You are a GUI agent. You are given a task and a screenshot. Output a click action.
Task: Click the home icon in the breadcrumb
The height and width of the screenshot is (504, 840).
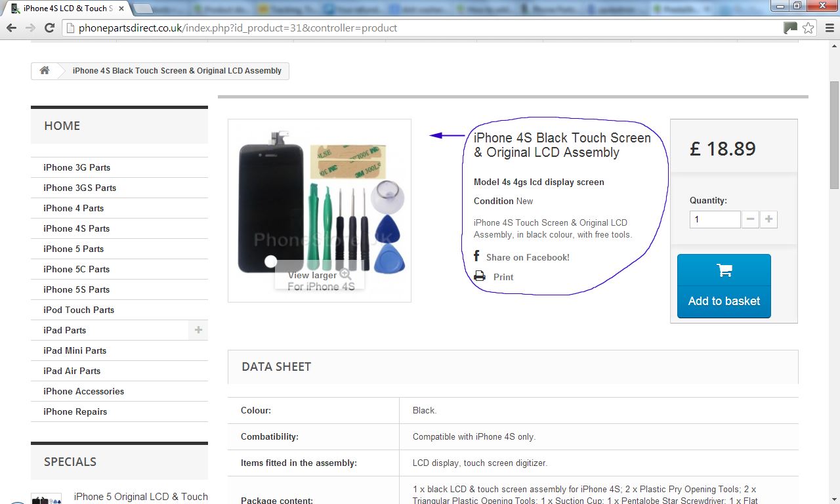[x=45, y=71]
